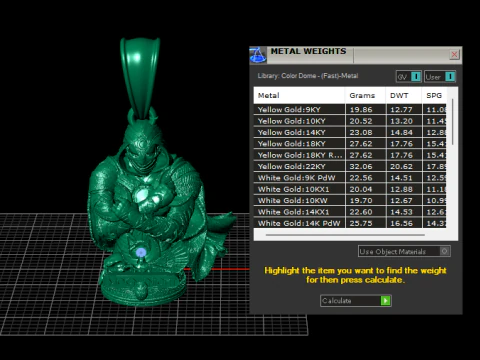Click the SPG column header
Image resolution: width=480 pixels, height=360 pixels.
point(434,95)
